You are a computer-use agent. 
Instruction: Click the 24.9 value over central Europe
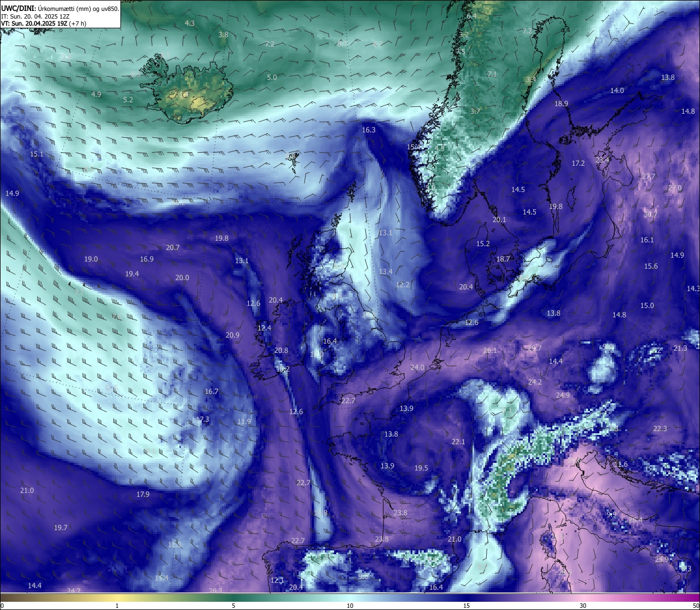pos(563,396)
